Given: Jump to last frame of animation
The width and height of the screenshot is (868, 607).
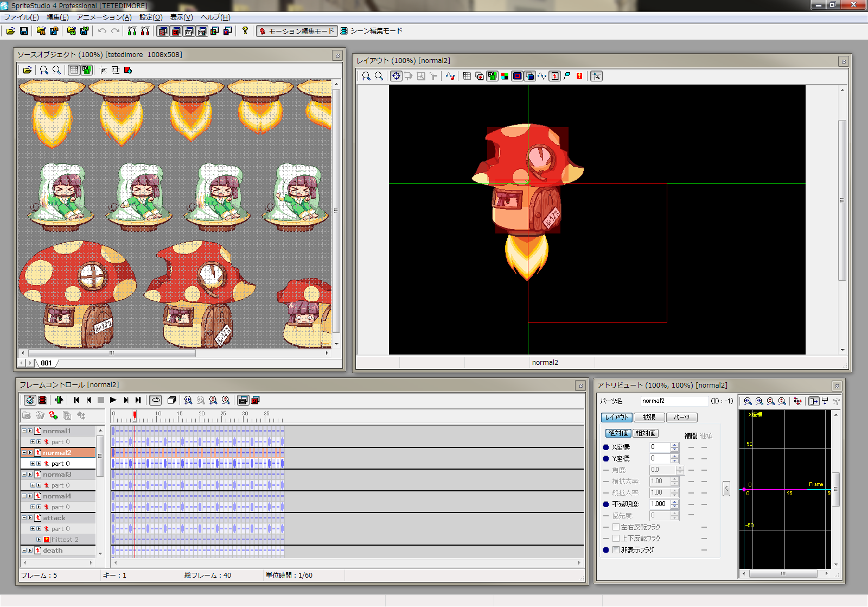Looking at the screenshot, I should point(138,400).
